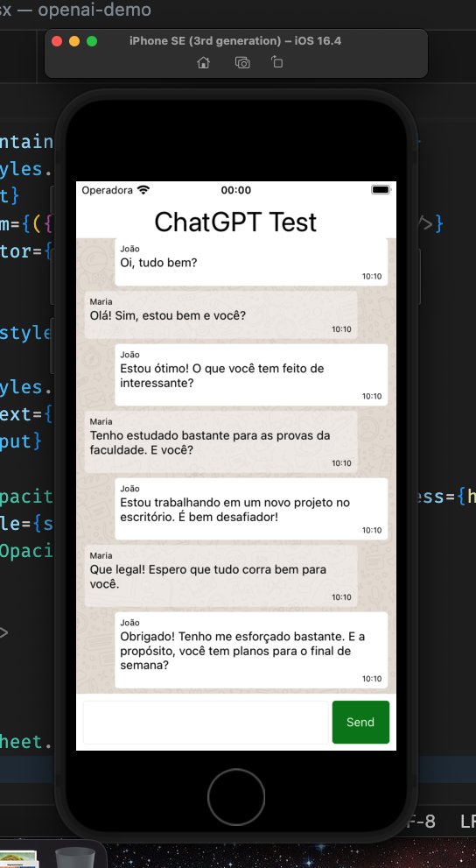The image size is (476, 868).
Task: Click the Operadora carrier label
Action: 108,190
